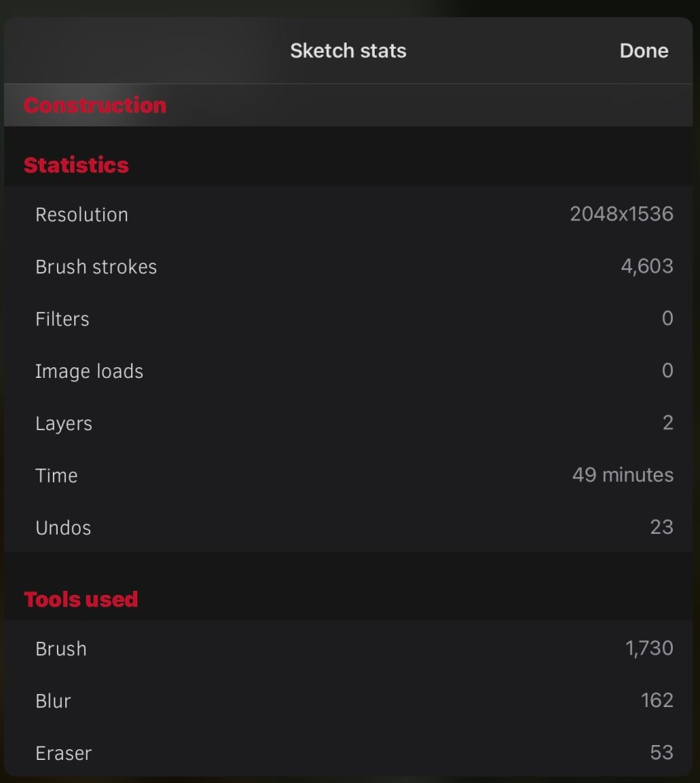Select the Blur tool row label
This screenshot has height=783, width=700.
click(53, 700)
